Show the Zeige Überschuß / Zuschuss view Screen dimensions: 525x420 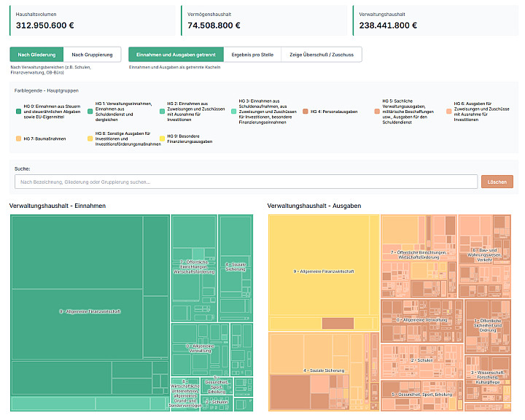click(322, 55)
